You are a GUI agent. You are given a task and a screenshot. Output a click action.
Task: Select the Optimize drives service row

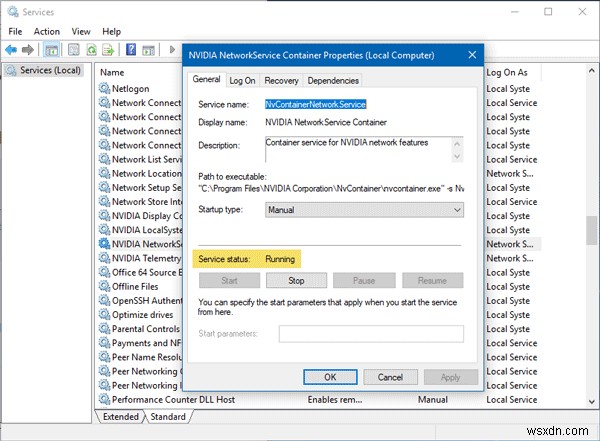click(140, 315)
